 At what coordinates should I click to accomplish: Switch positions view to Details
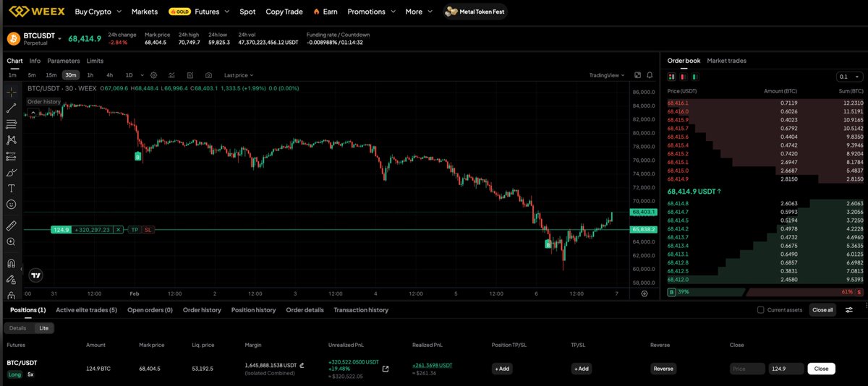tap(17, 327)
